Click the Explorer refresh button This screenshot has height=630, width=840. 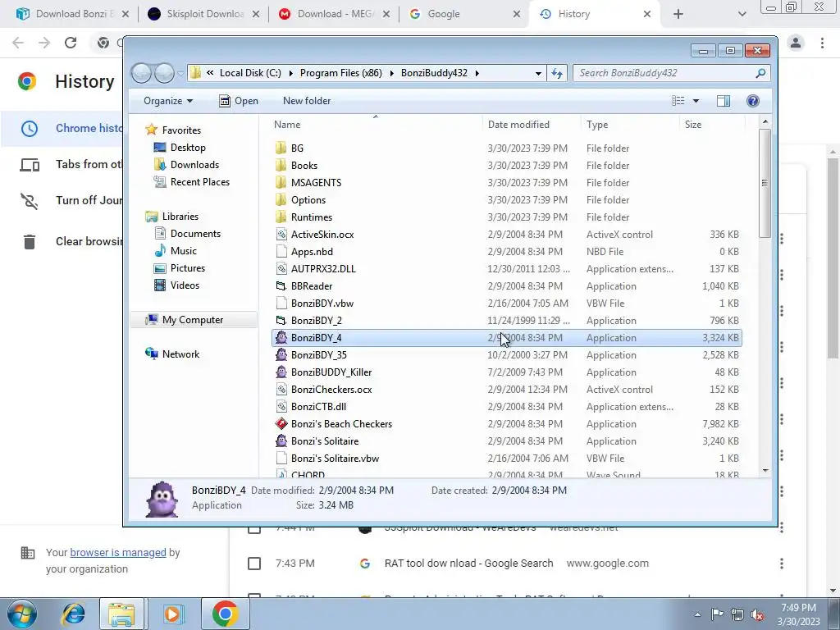coord(557,73)
